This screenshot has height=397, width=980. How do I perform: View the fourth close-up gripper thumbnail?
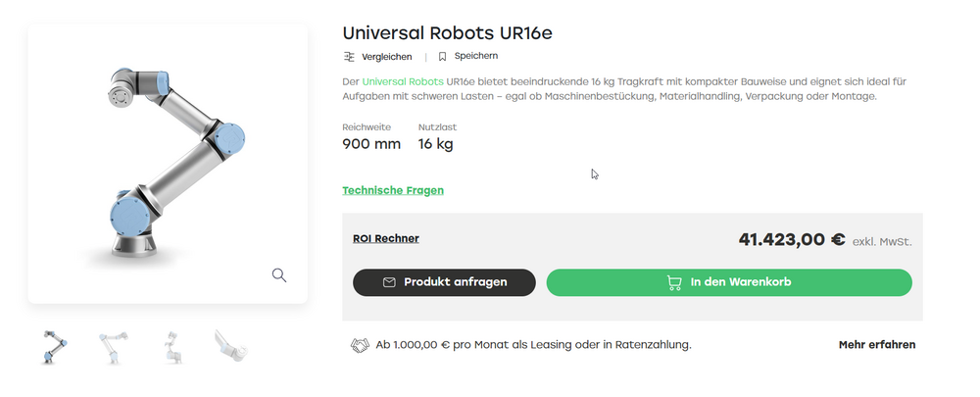[x=231, y=346]
